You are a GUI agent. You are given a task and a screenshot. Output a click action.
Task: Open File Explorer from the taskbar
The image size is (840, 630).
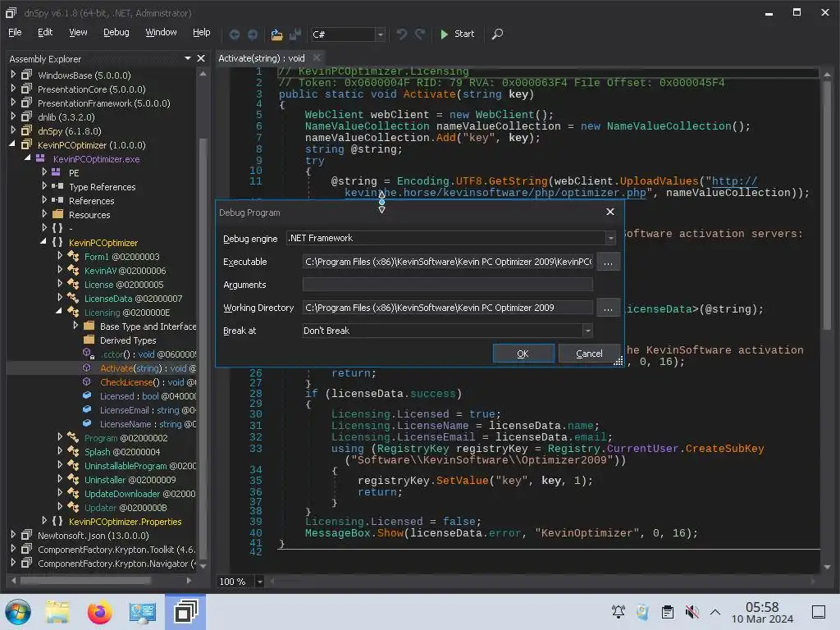(58, 612)
